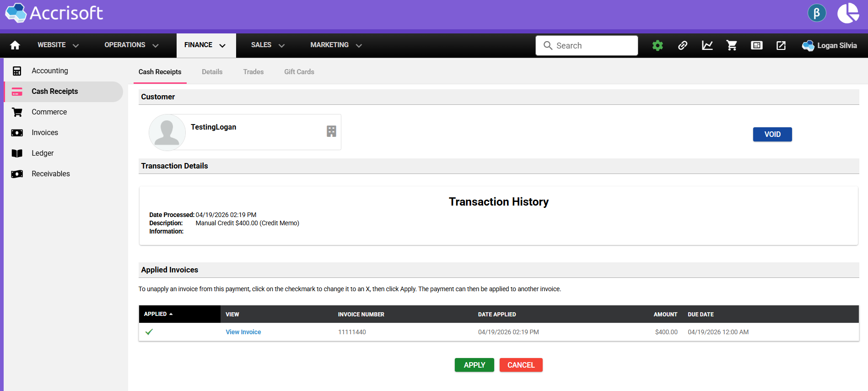
Task: Click the external link open icon
Action: click(781, 45)
